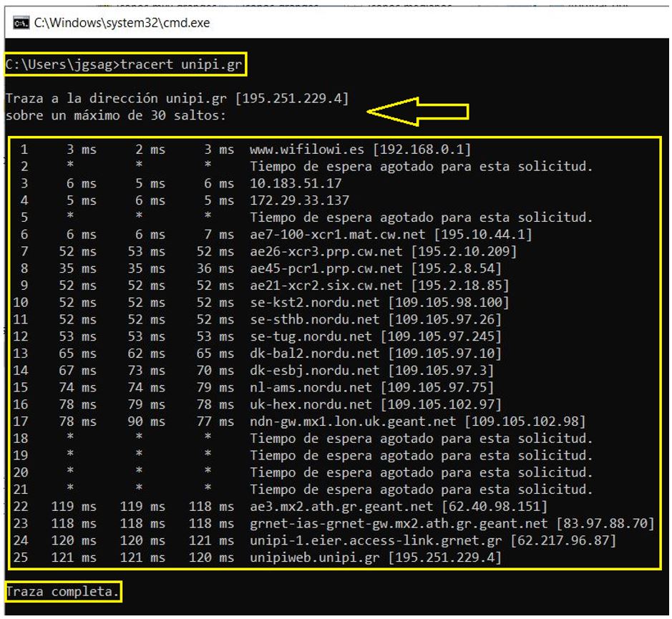Select nl-ams.nordu.net hostname
This screenshot has width=672, height=619.
[311, 388]
